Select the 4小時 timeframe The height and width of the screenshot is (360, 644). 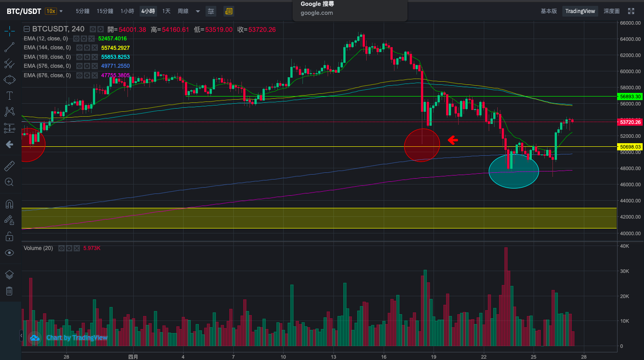pyautogui.click(x=148, y=11)
